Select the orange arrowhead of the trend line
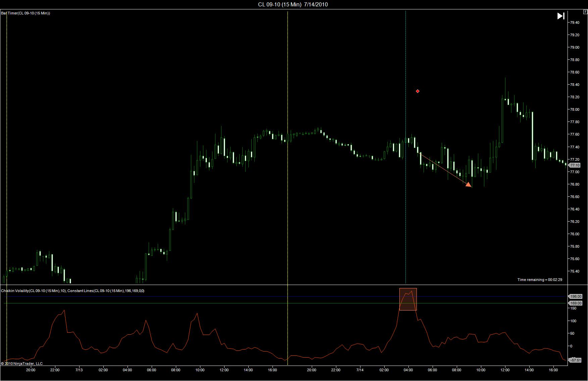 click(x=469, y=184)
